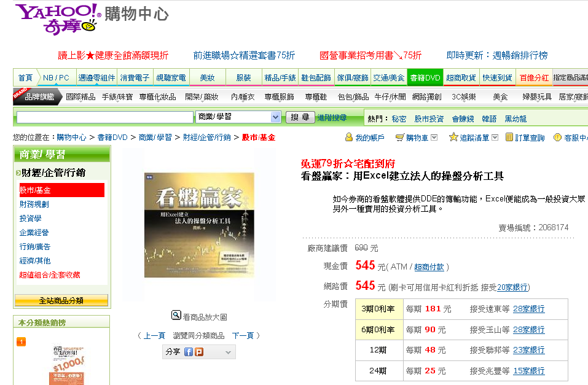
Task: Click the hot keyword 秘密
Action: coord(399,119)
